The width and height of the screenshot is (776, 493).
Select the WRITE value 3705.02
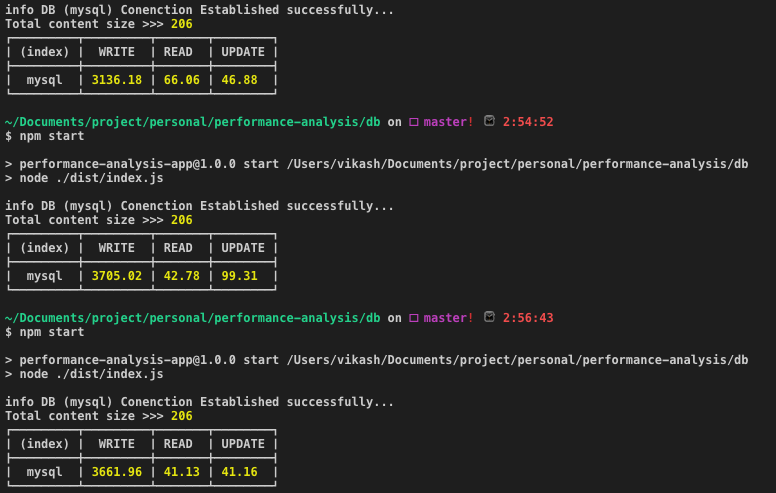pos(117,276)
